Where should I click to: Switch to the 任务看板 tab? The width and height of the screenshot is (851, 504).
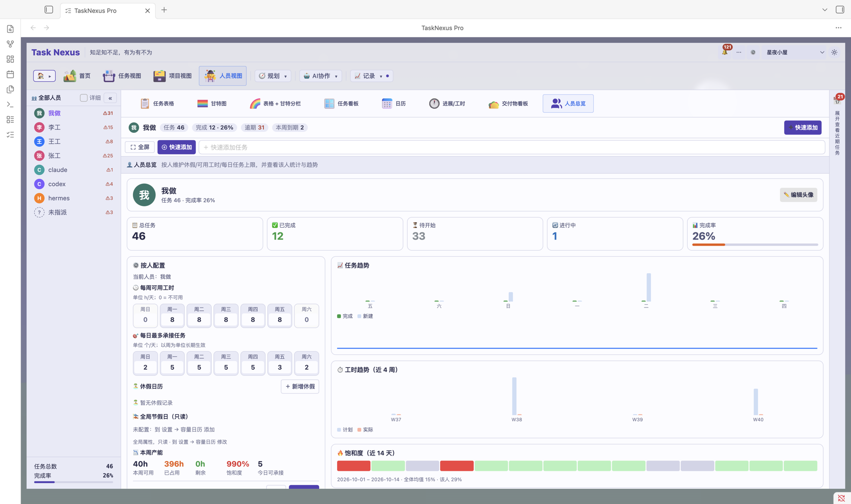[341, 103]
